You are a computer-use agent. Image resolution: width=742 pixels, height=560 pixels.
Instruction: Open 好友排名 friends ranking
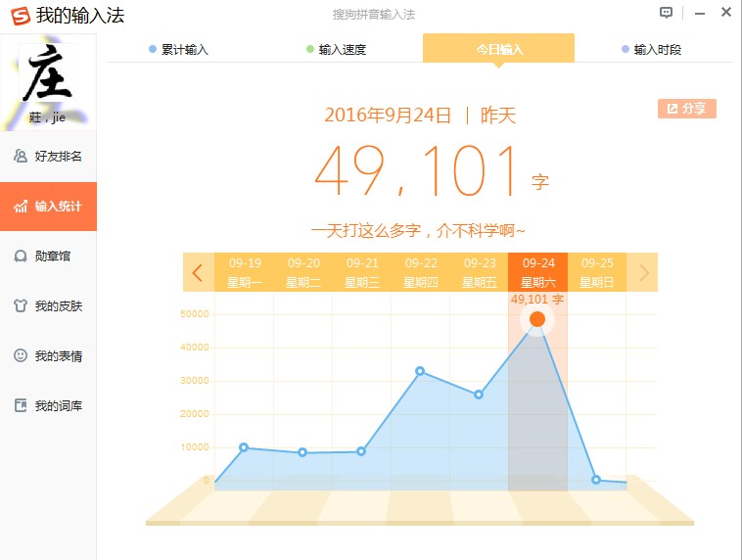[48, 157]
